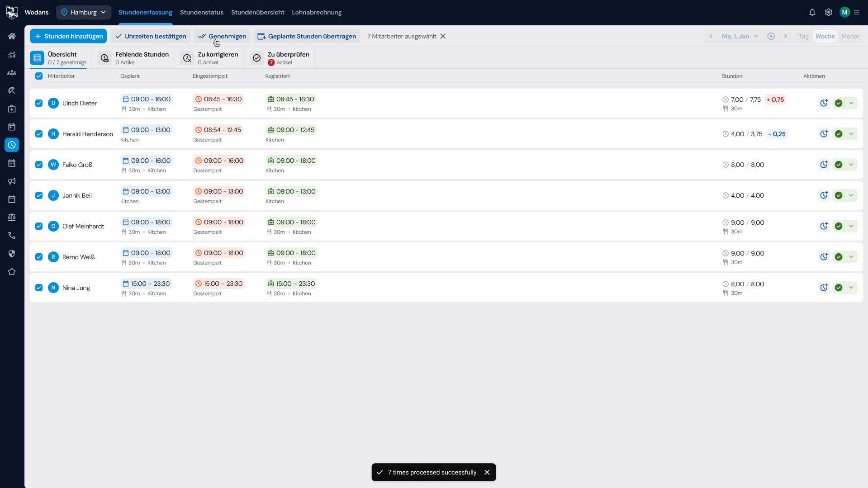
Task: Uncheck Jannik Beil's checkbox
Action: click(39, 195)
